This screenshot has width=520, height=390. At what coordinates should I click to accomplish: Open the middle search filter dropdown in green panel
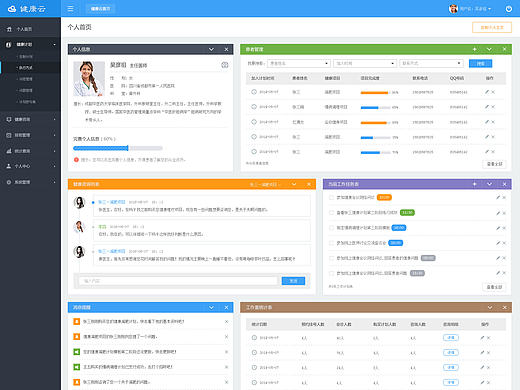click(365, 63)
